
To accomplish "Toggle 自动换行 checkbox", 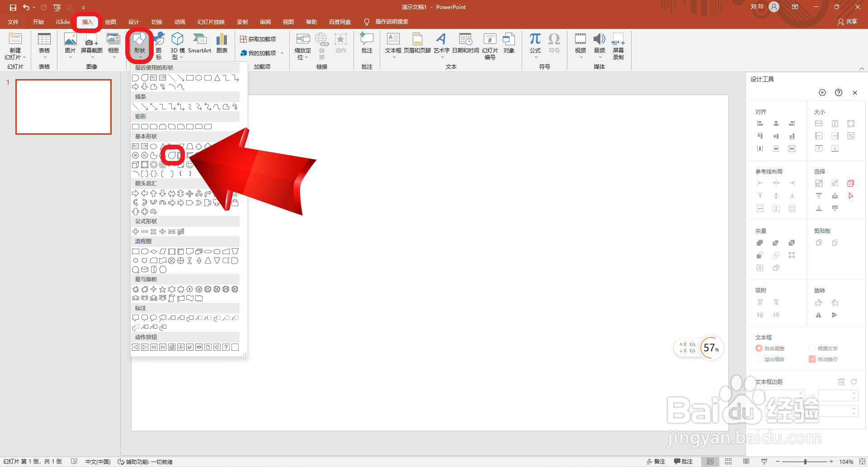I will coord(812,359).
